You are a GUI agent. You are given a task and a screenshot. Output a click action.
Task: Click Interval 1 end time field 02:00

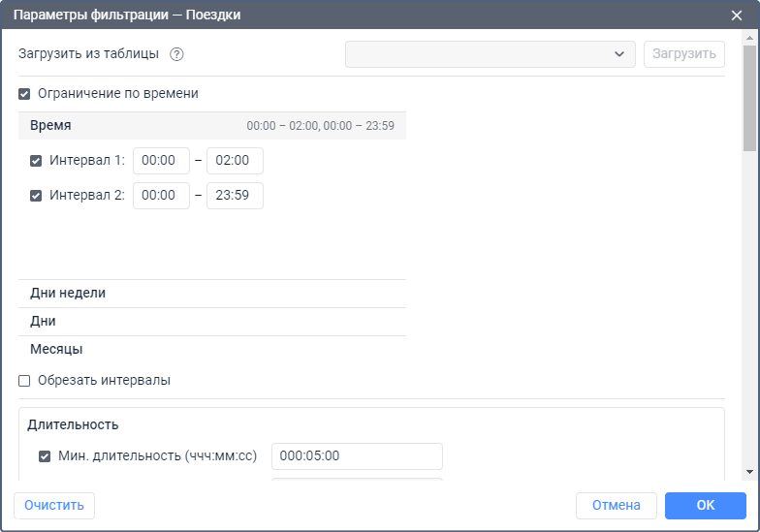point(235,161)
